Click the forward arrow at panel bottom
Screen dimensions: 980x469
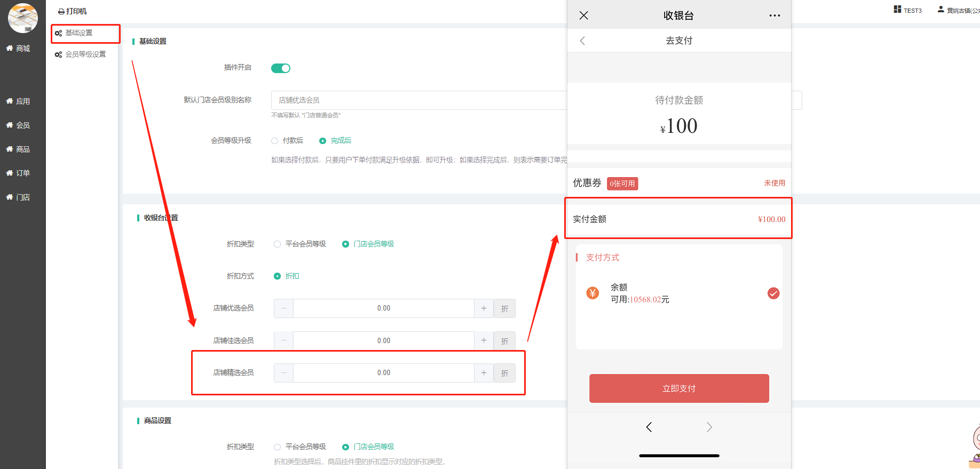709,427
